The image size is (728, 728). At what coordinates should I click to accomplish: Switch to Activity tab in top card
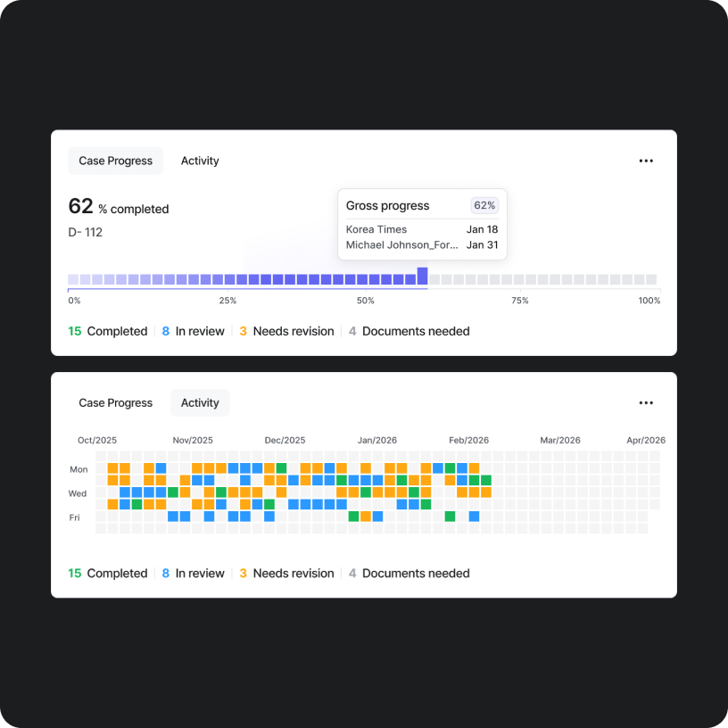tap(200, 161)
